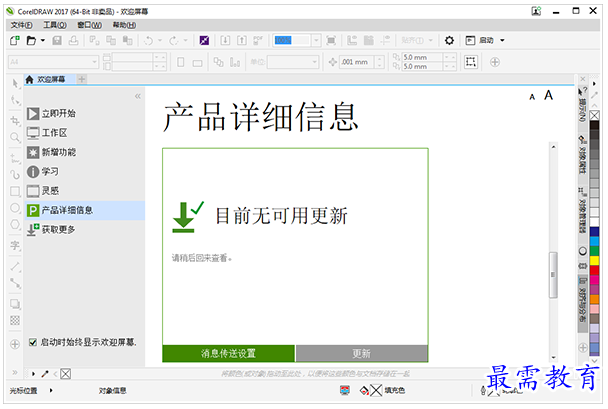Select the Crop tool
The image size is (608, 409).
(15, 121)
